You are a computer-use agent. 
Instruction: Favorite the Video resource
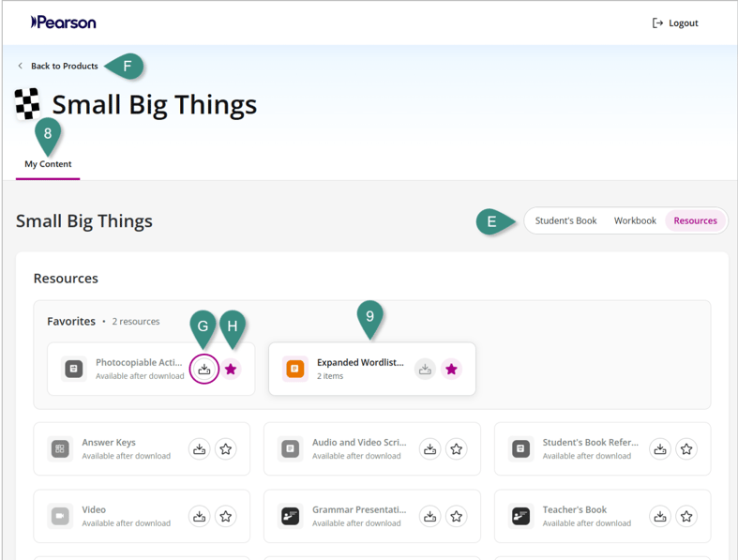pos(226,516)
